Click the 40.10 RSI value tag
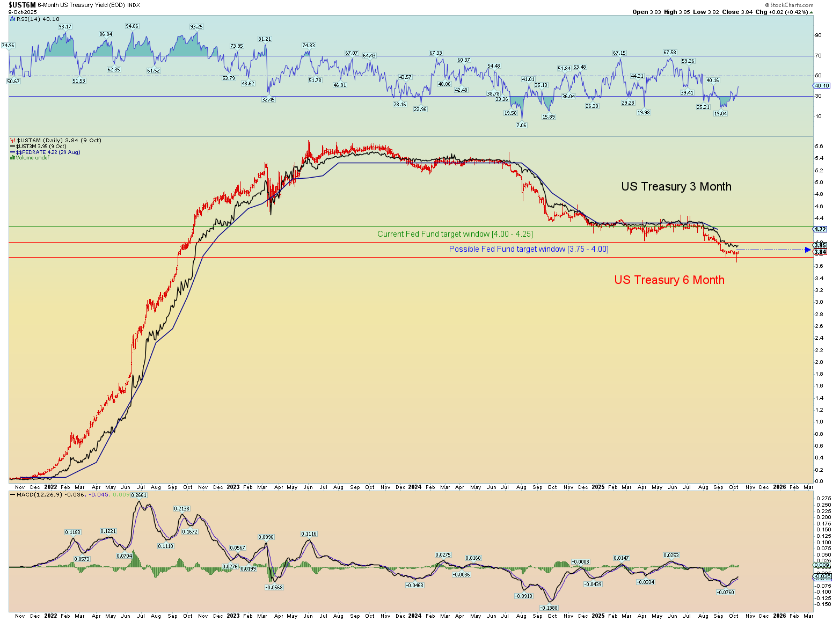 point(822,85)
